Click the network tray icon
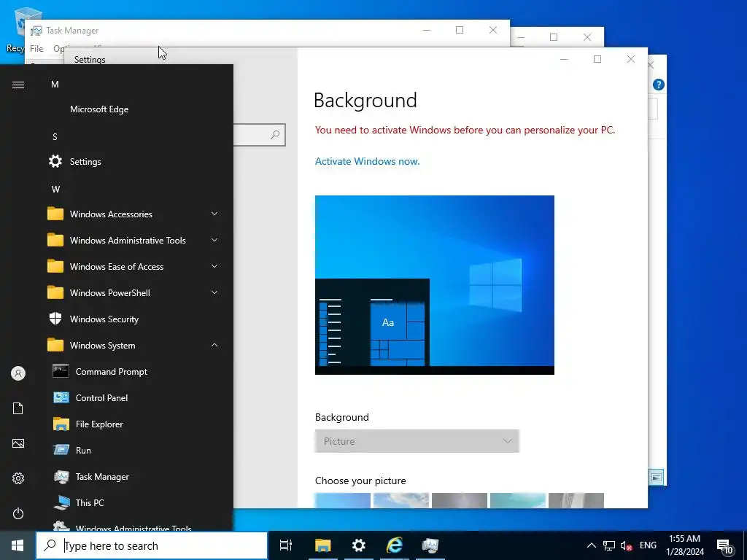The image size is (747, 560). 609,545
